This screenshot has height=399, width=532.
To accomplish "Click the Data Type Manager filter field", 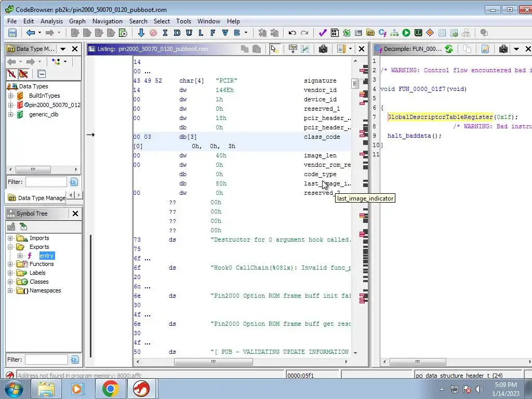I will pyautogui.click(x=46, y=182).
